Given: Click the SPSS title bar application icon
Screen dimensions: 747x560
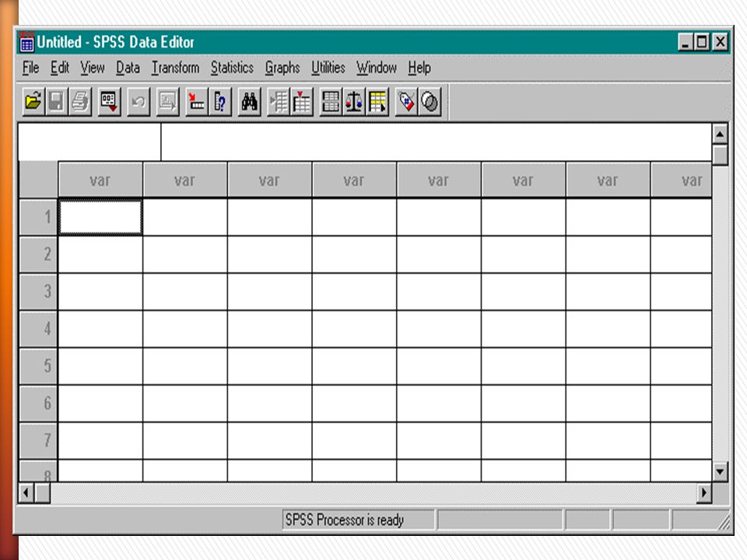Looking at the screenshot, I should coord(26,42).
